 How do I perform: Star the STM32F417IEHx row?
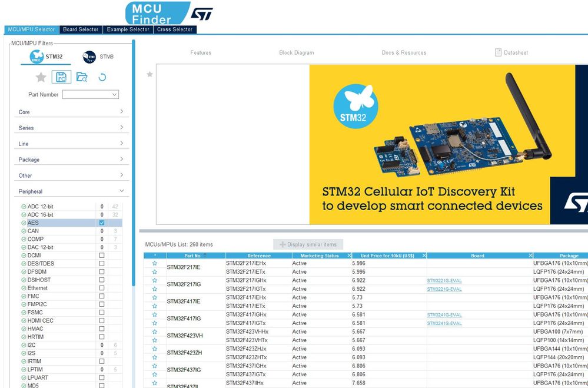(x=154, y=297)
